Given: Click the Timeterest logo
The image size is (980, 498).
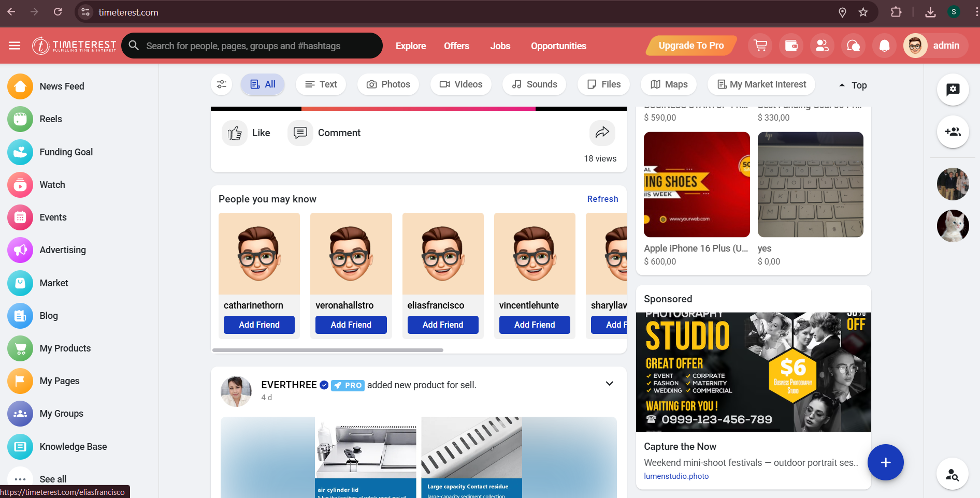Looking at the screenshot, I should click(x=74, y=46).
